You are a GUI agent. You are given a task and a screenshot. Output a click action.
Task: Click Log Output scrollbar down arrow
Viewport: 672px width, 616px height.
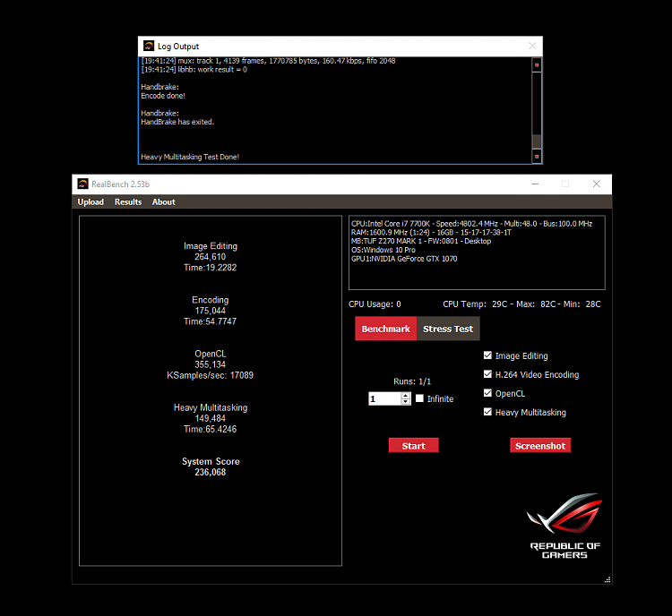(537, 157)
